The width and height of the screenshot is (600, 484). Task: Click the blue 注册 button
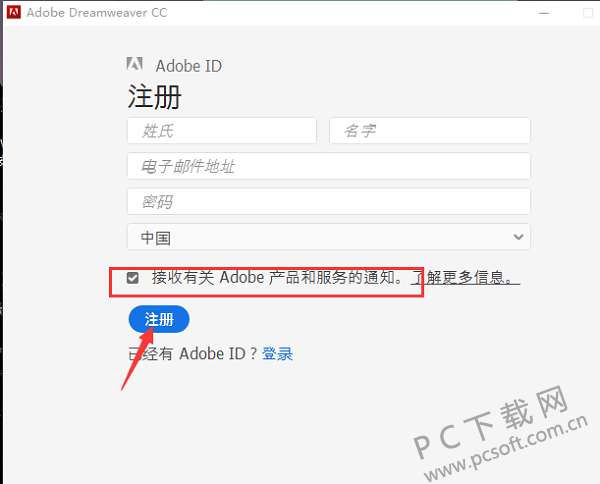159,319
